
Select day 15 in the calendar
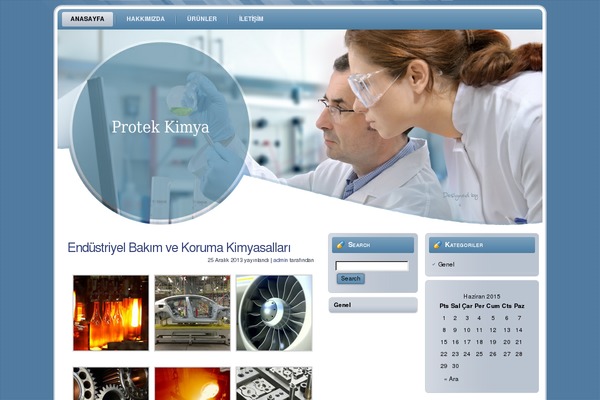pos(443,342)
